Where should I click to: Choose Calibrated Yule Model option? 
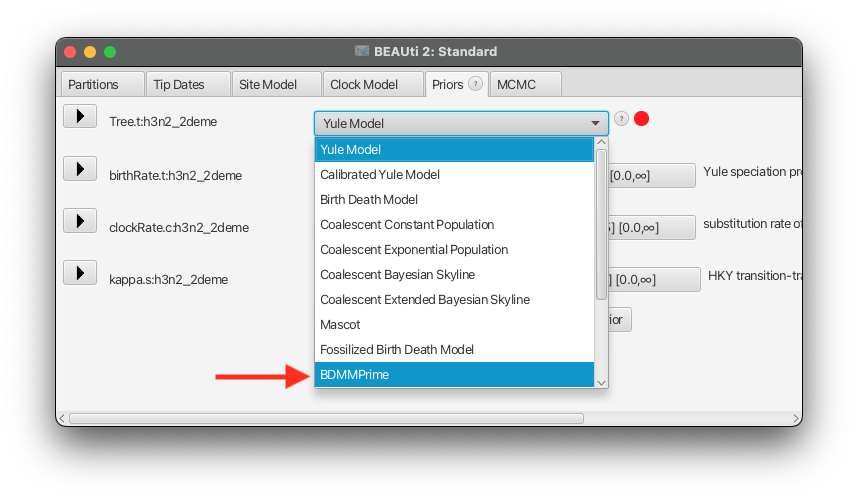click(454, 175)
